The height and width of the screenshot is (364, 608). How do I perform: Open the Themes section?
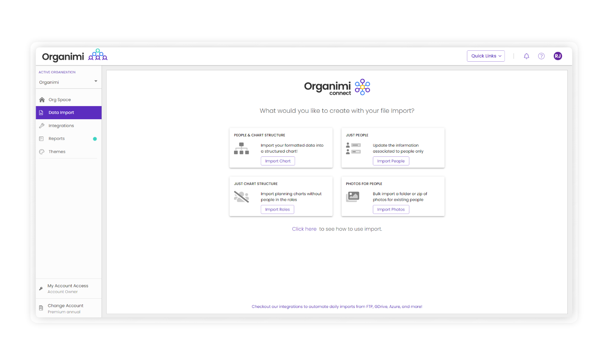click(68, 152)
